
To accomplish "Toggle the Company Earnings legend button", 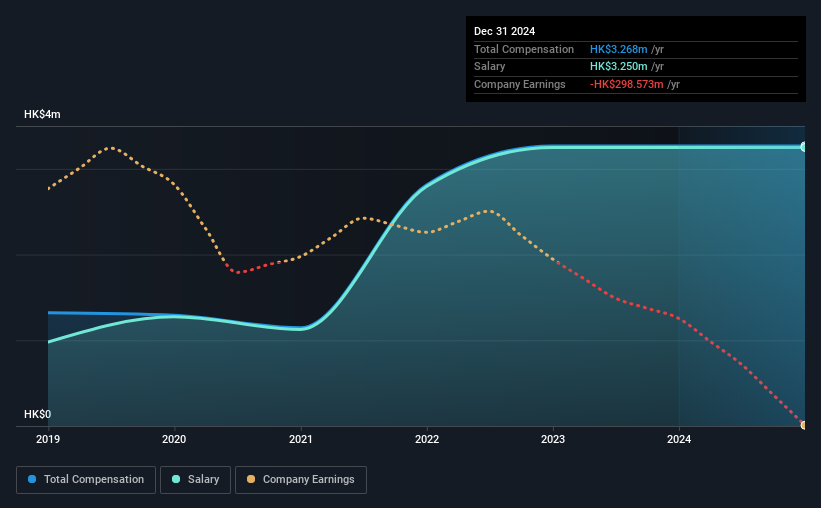I will click(301, 480).
